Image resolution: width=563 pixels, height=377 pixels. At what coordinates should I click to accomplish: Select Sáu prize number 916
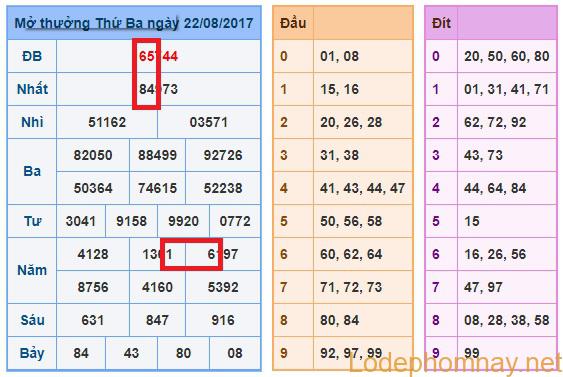223,320
